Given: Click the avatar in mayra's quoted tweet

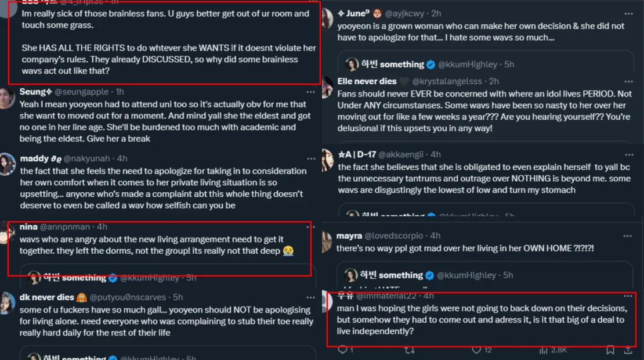Looking at the screenshot, I should pyautogui.click(x=352, y=275).
